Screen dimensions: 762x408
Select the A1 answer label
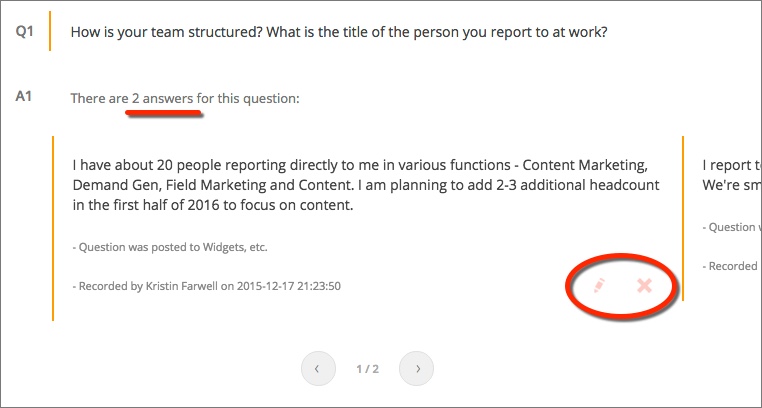coord(23,97)
